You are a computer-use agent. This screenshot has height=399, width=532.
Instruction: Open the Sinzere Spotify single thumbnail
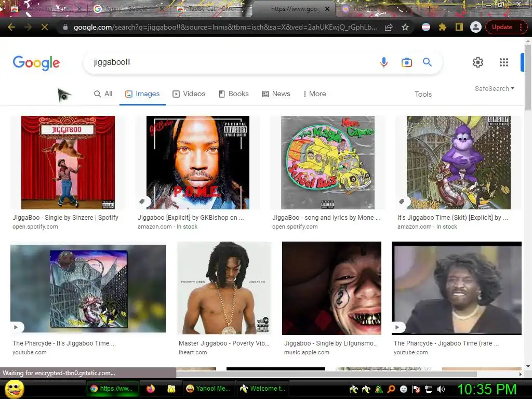[x=68, y=163]
